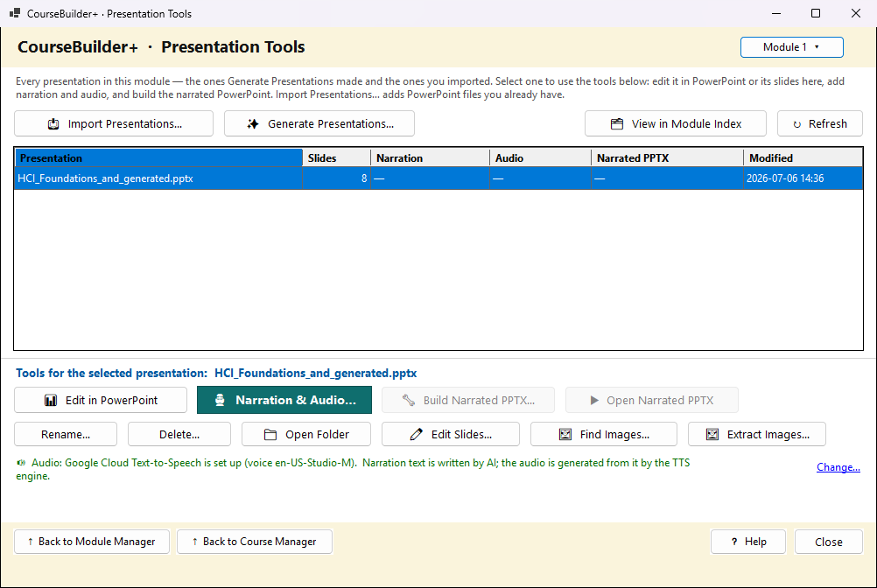Refresh the presentation list
The width and height of the screenshot is (877, 588).
[x=820, y=123]
